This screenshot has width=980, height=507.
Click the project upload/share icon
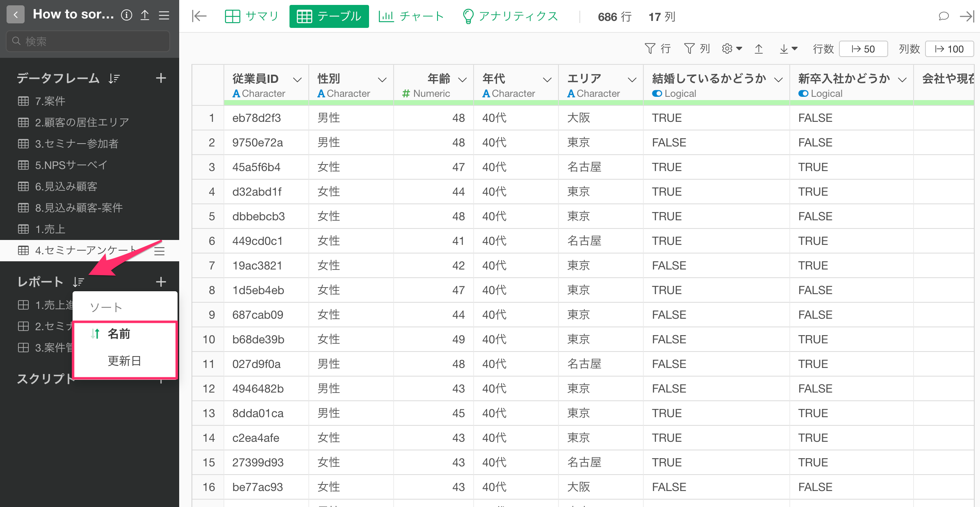145,15
